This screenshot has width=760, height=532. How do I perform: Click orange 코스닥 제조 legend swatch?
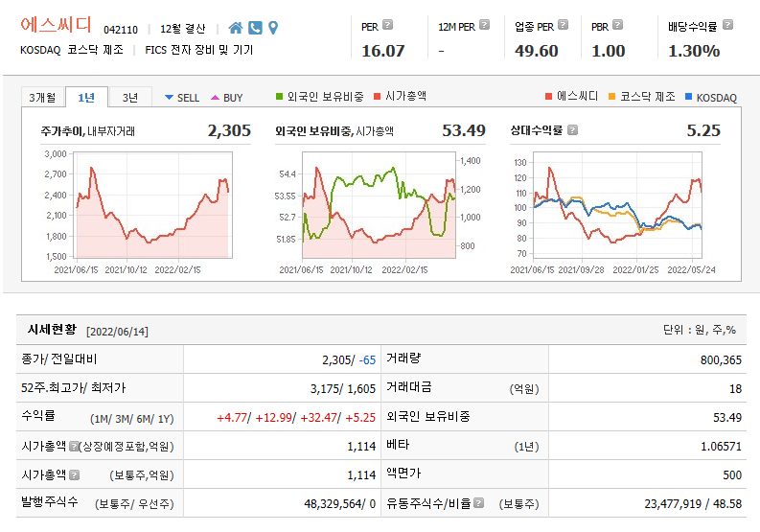pos(611,97)
